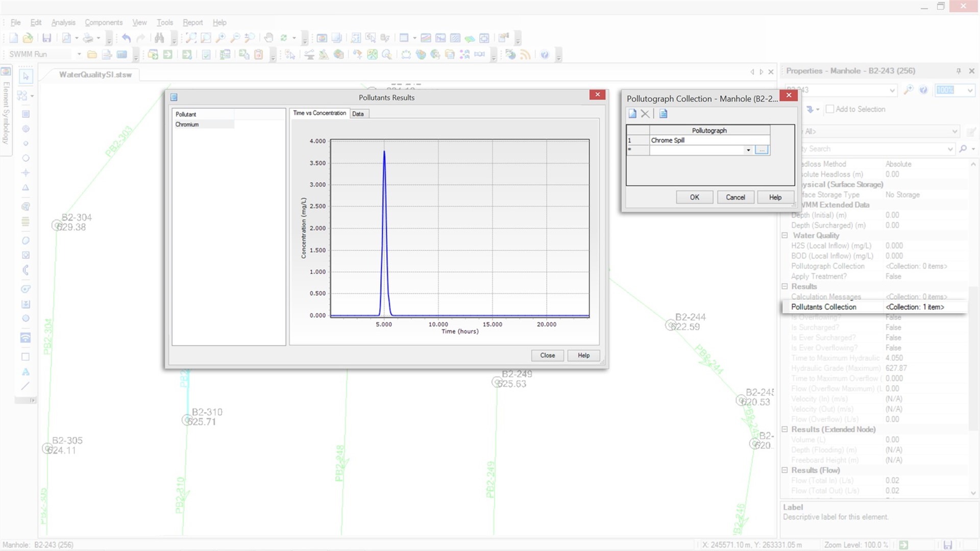Click the Find/Search icon in properties panel

click(964, 148)
